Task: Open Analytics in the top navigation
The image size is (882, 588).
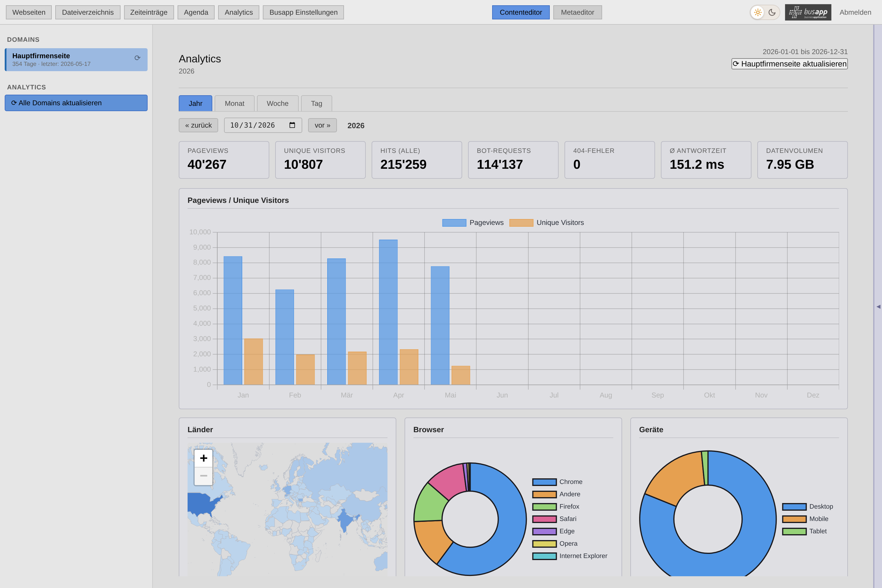Action: tap(239, 12)
